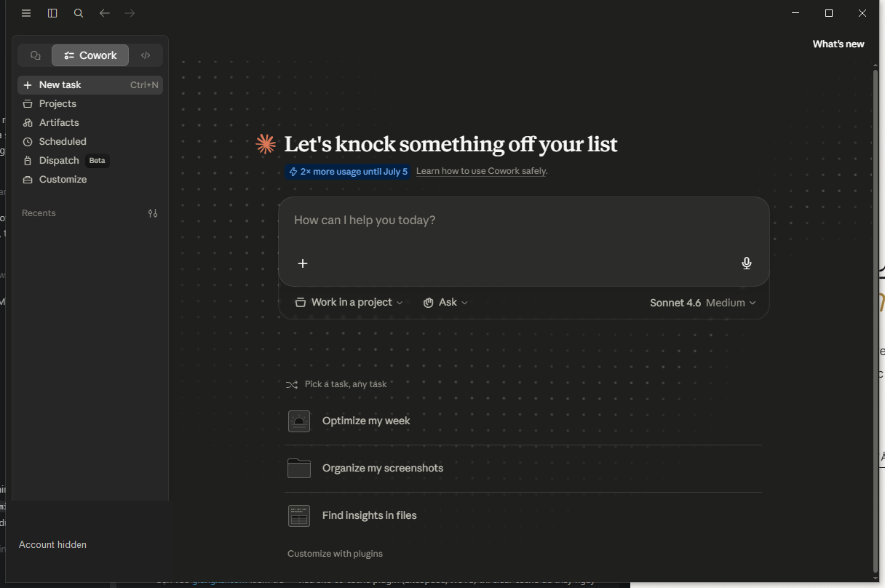885x588 pixels.
Task: Shuffle tasks with the Pick a task icon
Action: click(292, 384)
